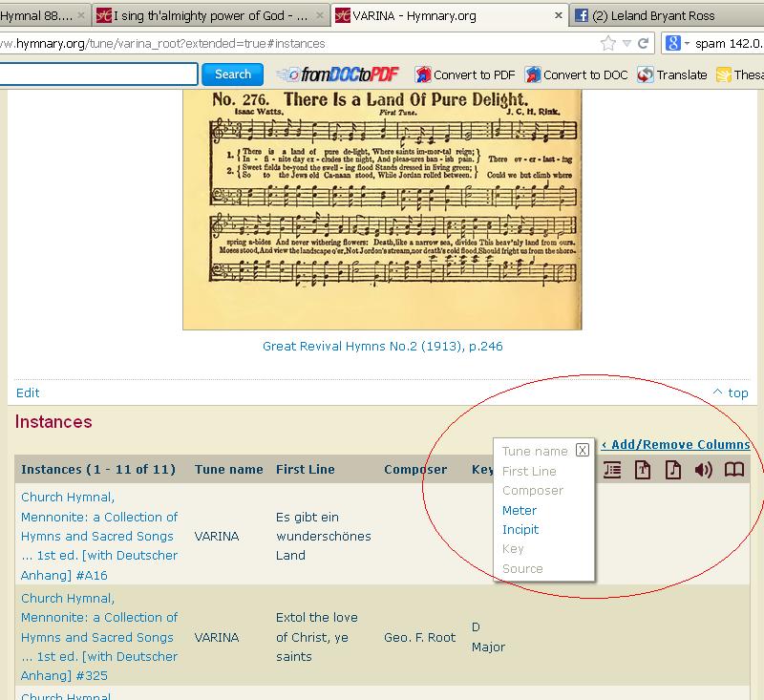Click the open book page-scan icon
The image size is (764, 700).
tap(733, 469)
